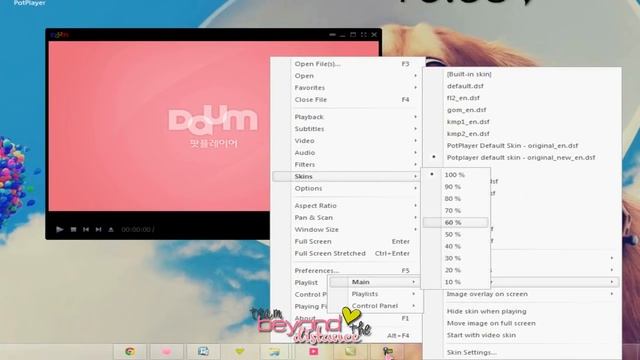Click the Next track button
The image size is (640, 360).
click(x=98, y=230)
